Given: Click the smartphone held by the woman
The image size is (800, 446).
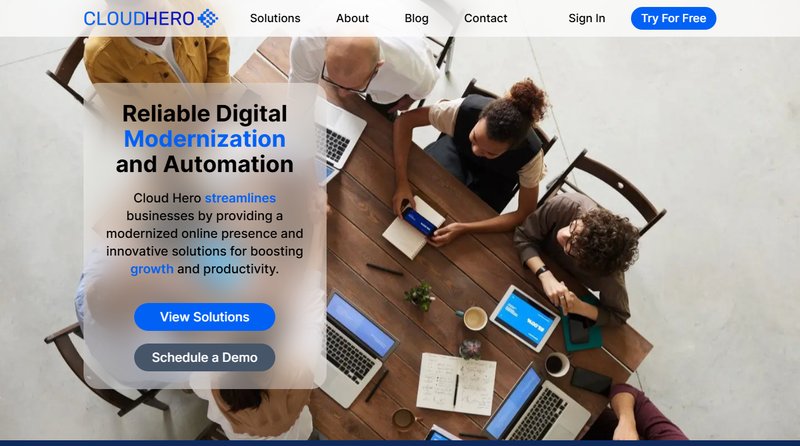Looking at the screenshot, I should [x=419, y=222].
